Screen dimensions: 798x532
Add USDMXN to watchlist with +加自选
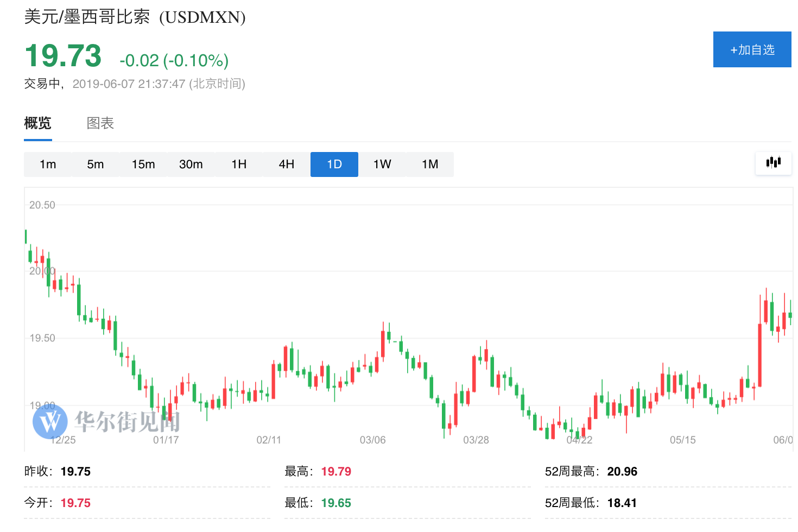point(752,49)
